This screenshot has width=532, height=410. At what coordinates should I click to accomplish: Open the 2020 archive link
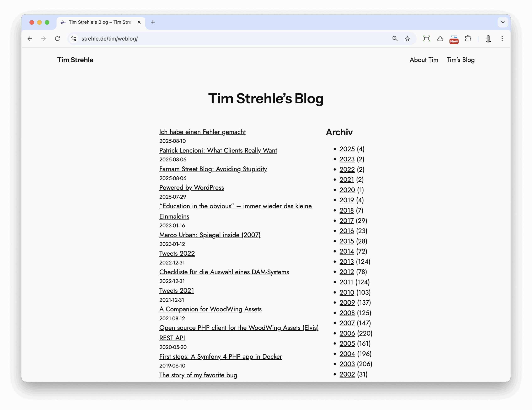[x=347, y=190]
